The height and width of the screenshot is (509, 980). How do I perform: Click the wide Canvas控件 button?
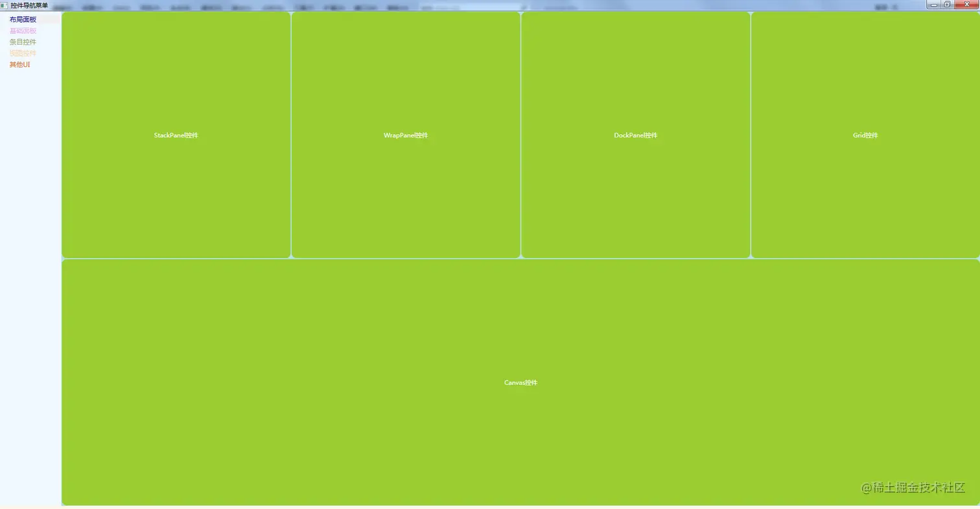pyautogui.click(x=520, y=382)
